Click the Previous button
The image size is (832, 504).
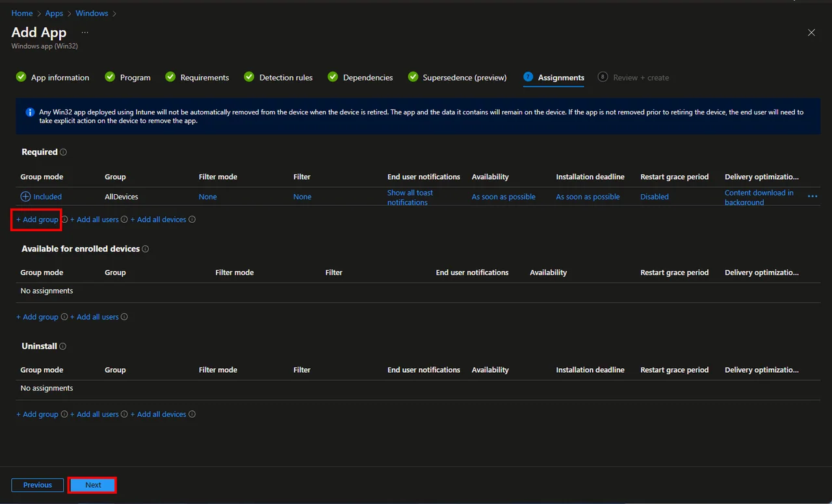pos(38,485)
